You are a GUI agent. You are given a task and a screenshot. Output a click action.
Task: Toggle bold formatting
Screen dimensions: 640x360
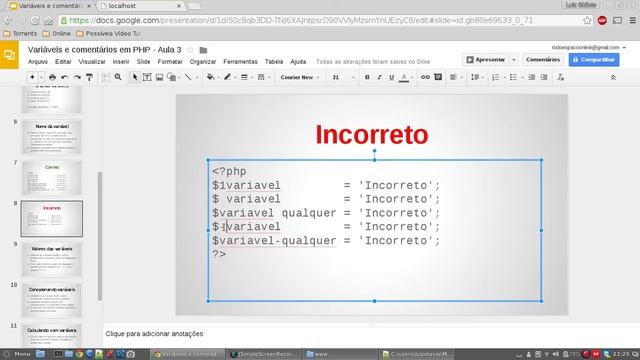(367, 77)
